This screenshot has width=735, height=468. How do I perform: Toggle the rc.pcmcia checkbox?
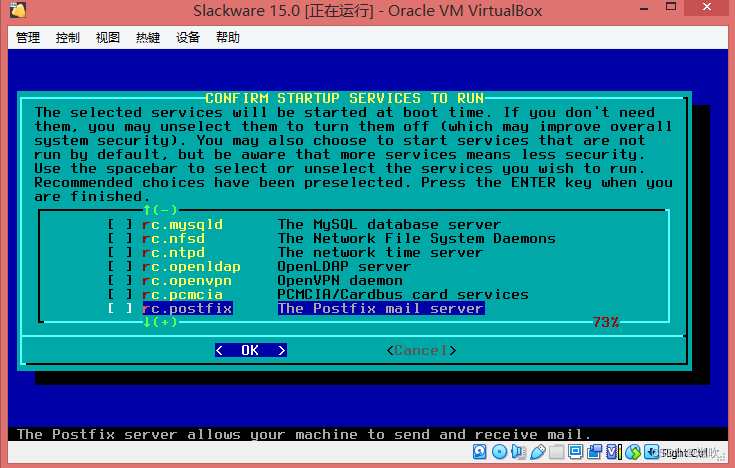click(120, 294)
